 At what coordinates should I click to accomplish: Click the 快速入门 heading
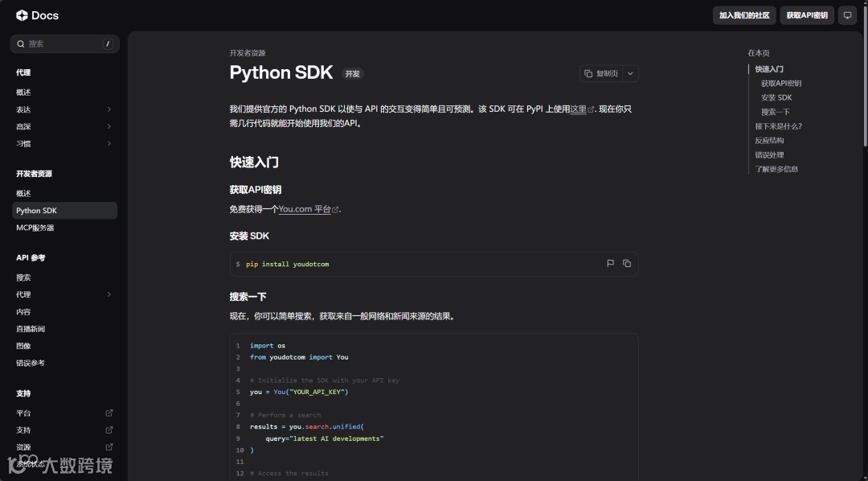point(254,162)
